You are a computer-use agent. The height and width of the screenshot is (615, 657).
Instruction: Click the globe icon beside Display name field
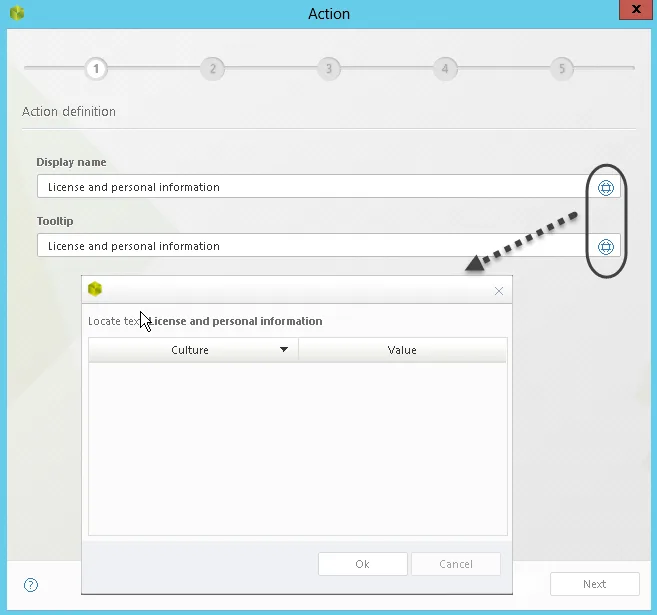point(605,187)
